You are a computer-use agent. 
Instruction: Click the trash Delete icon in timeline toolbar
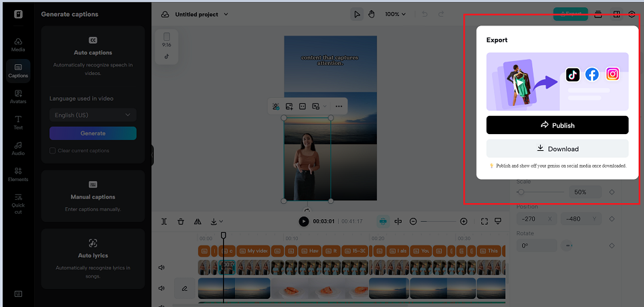click(181, 221)
